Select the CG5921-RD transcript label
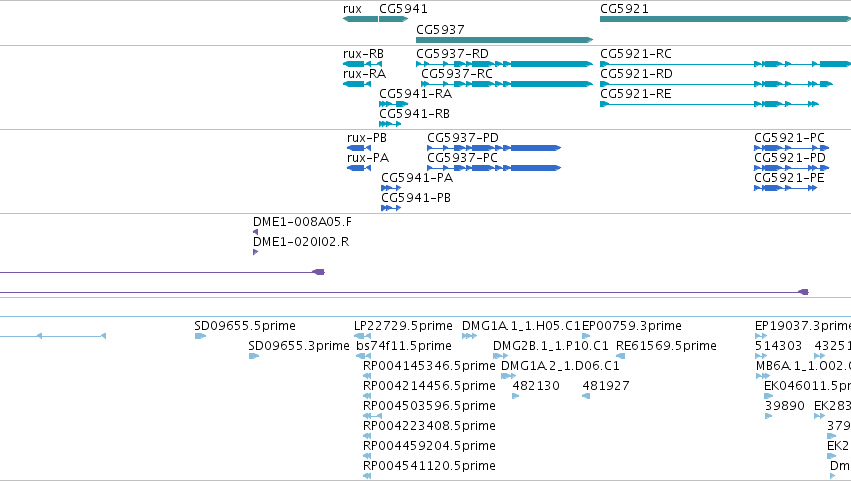851x481 pixels. tap(636, 74)
